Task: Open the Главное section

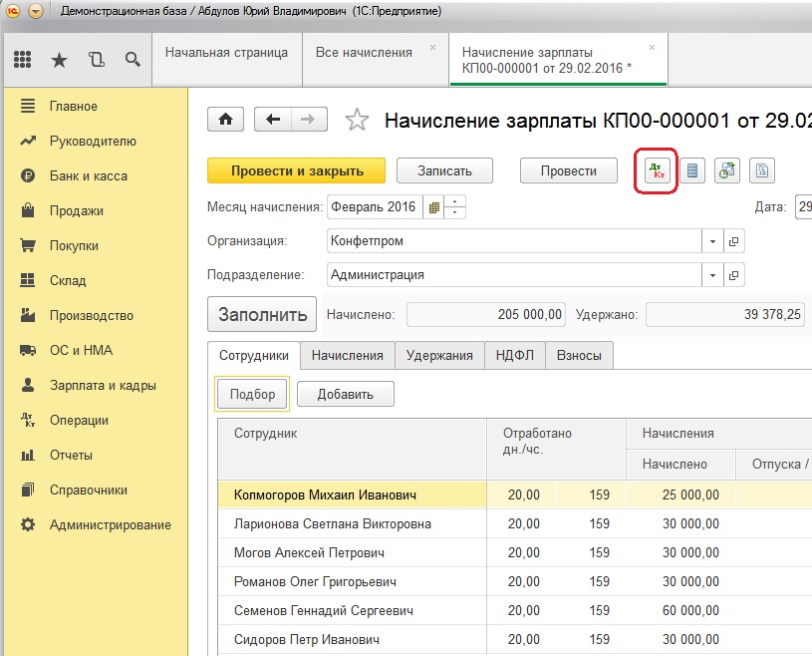Action: coord(96,107)
